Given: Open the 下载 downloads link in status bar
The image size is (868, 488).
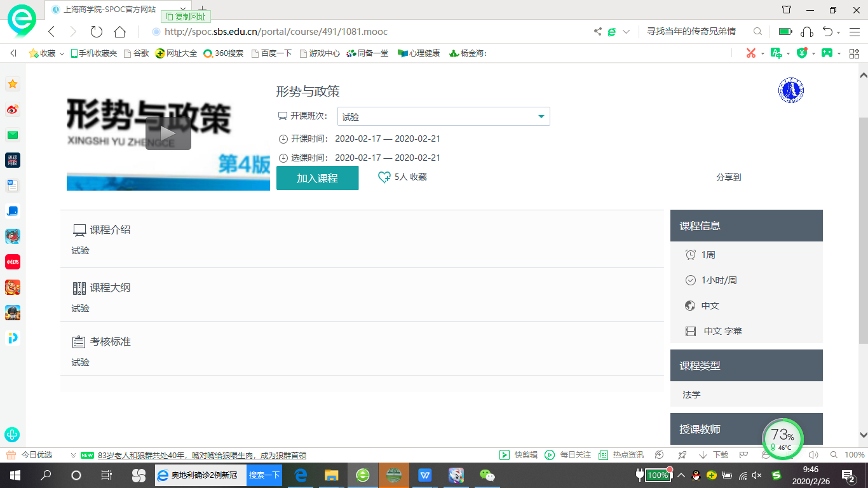Looking at the screenshot, I should click(x=714, y=455).
